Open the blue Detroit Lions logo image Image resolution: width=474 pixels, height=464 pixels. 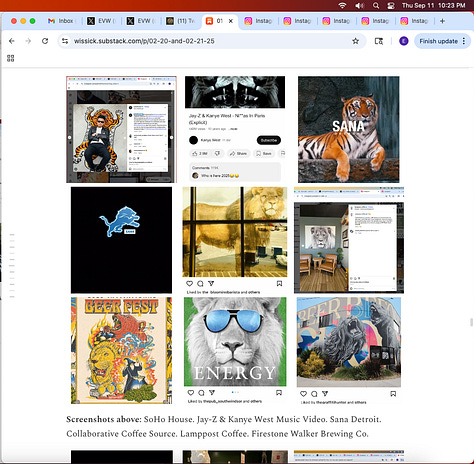point(121,240)
